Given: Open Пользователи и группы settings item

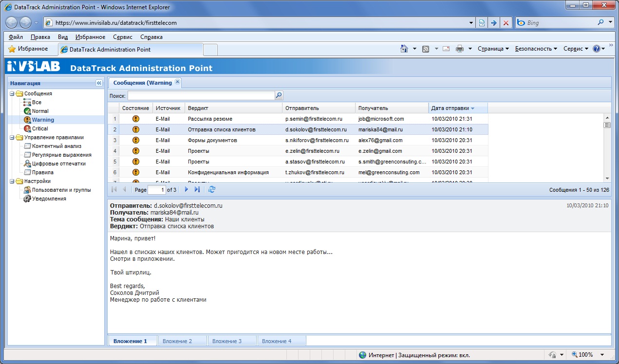Looking at the screenshot, I should point(61,190).
